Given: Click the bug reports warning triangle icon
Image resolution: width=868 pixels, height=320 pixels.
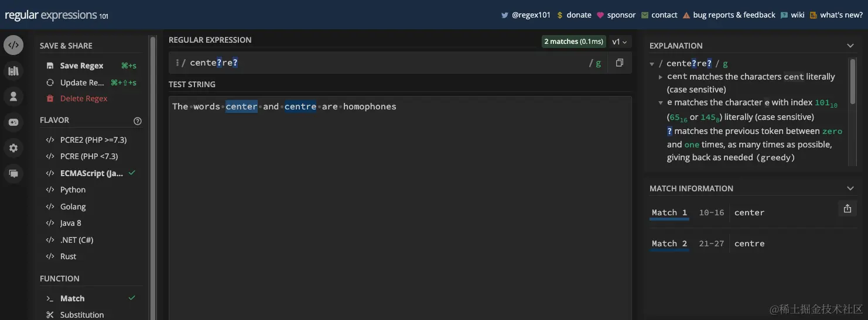Looking at the screenshot, I should pyautogui.click(x=686, y=15).
